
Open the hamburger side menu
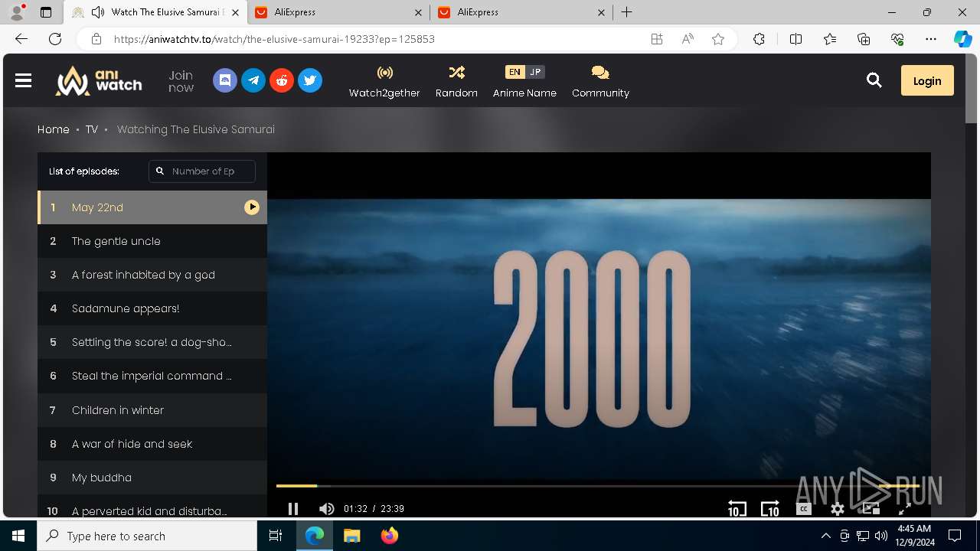point(23,80)
